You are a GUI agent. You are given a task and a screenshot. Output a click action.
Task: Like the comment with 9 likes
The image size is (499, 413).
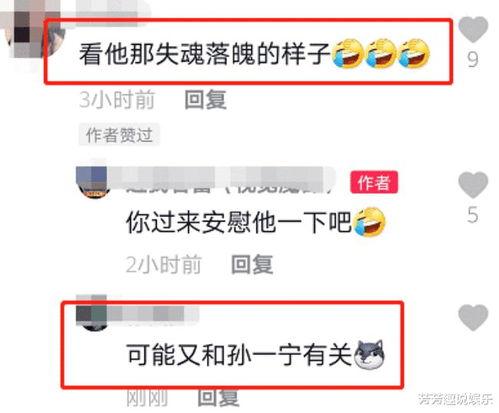pos(473,29)
